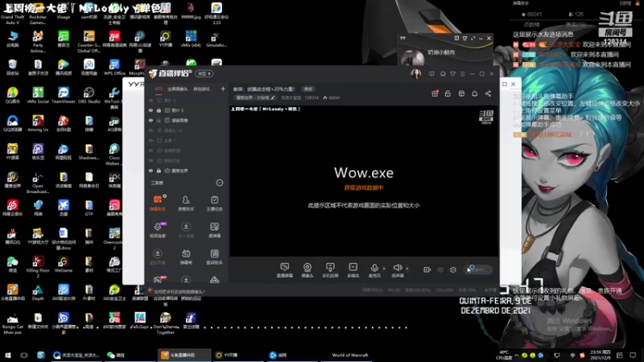The image size is (644, 362).
Task: Toggle visibility of 魔兽世界 source
Action: coord(151,171)
